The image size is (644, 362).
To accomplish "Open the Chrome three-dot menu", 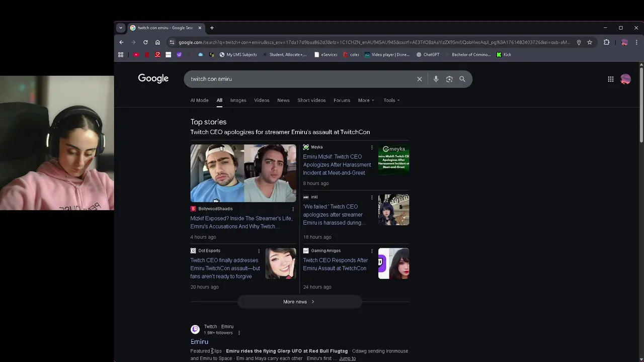I will (x=636, y=42).
